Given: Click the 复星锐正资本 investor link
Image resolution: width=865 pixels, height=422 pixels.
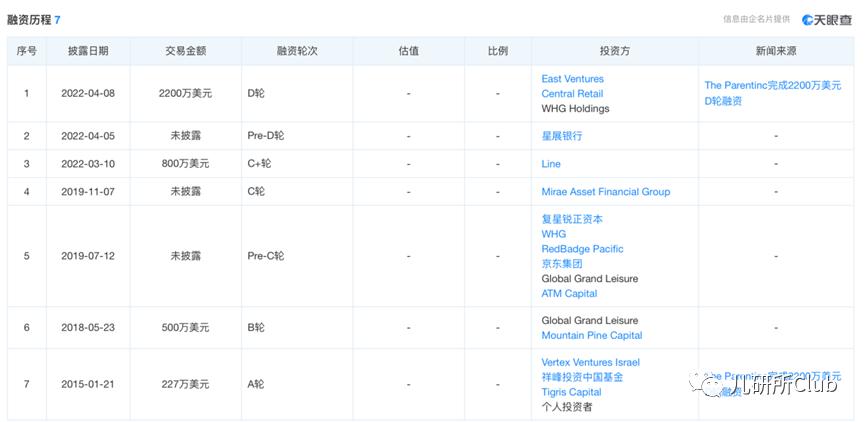Looking at the screenshot, I should [572, 219].
